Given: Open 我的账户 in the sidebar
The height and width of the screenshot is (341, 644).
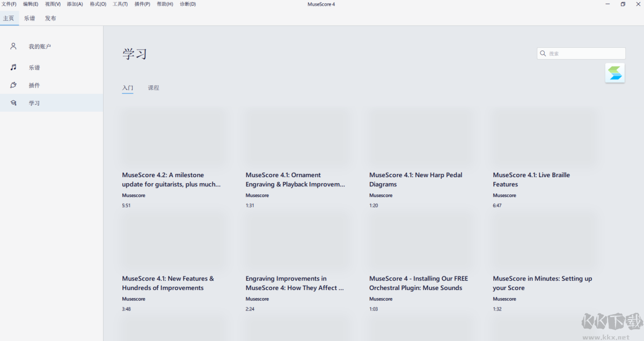Looking at the screenshot, I should [x=52, y=47].
